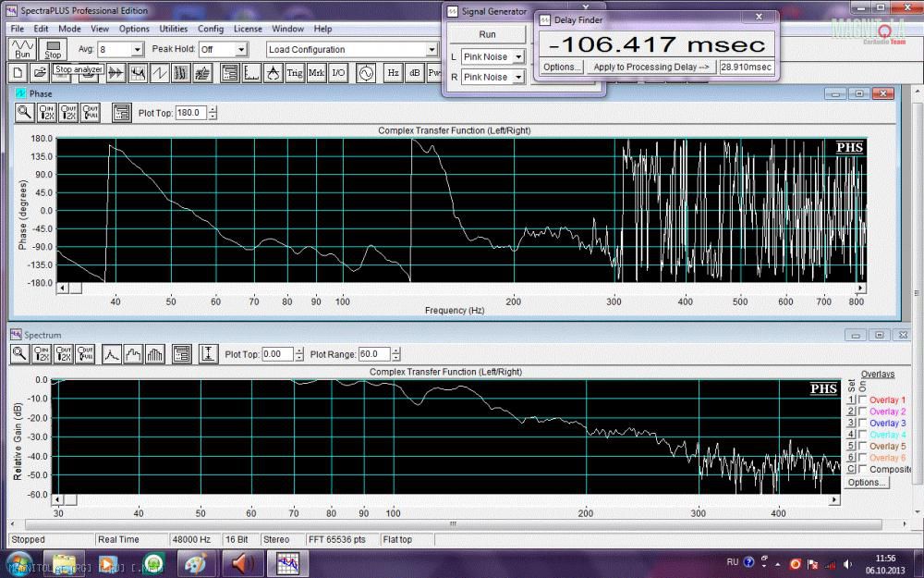Image resolution: width=924 pixels, height=578 pixels.
Task: Open the Mrk markers toolbar icon
Action: click(x=317, y=73)
